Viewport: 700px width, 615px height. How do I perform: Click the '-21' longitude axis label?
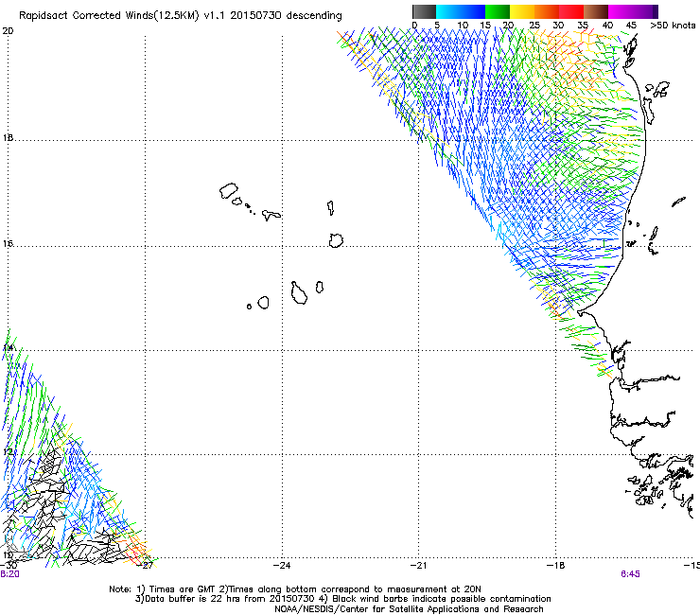(418, 565)
